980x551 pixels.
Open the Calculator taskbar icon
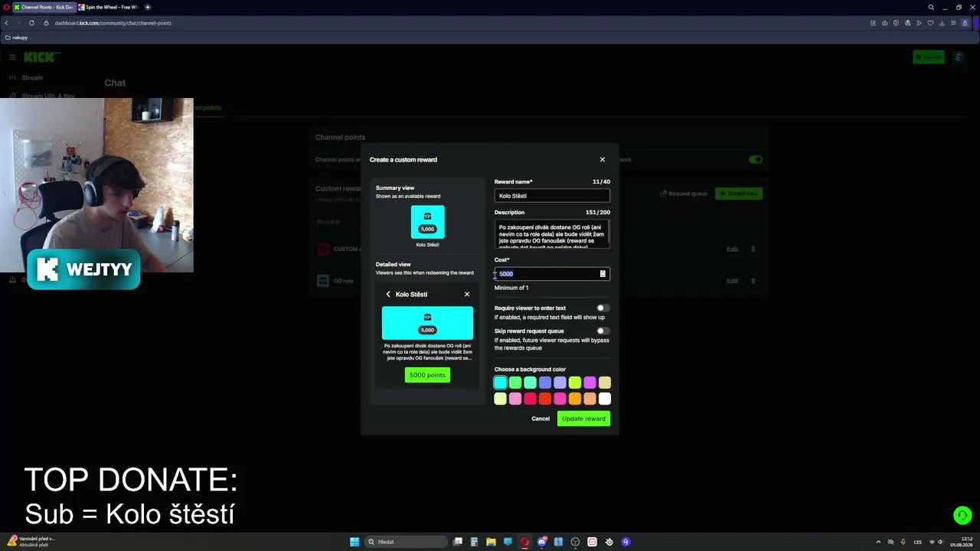point(475,542)
